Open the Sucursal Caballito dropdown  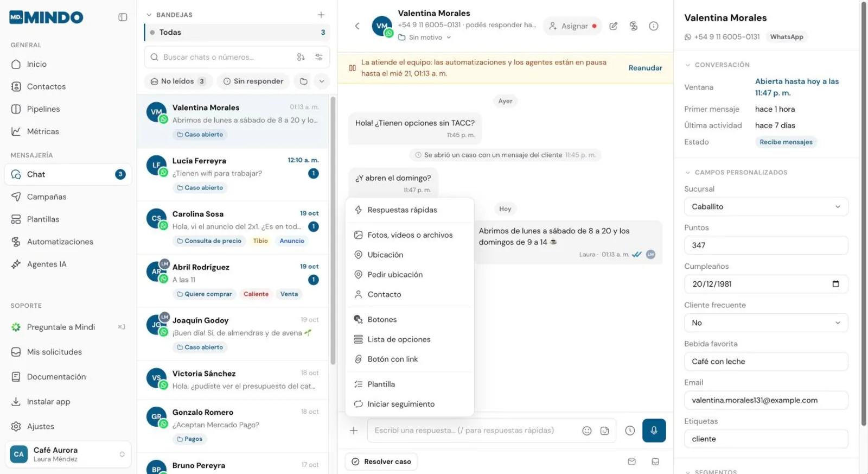pos(766,207)
